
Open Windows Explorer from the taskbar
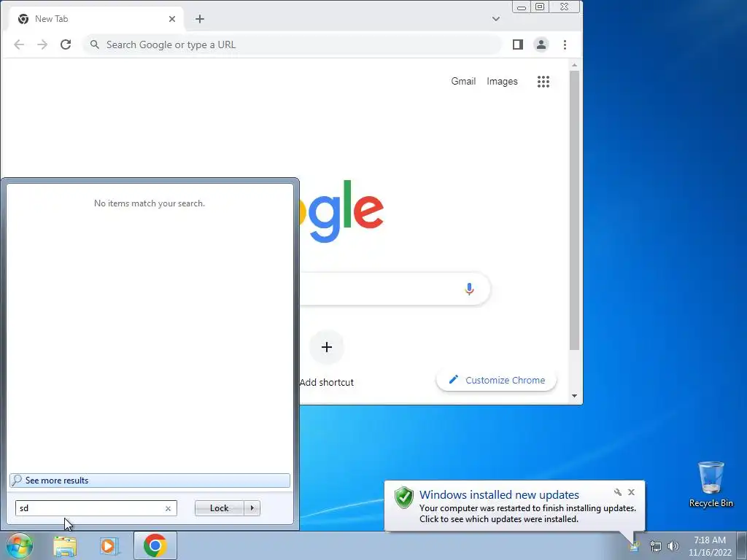click(65, 546)
